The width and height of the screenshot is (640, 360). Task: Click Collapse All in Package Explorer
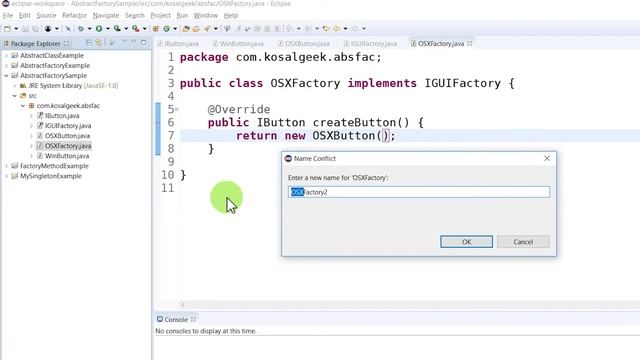89,42
